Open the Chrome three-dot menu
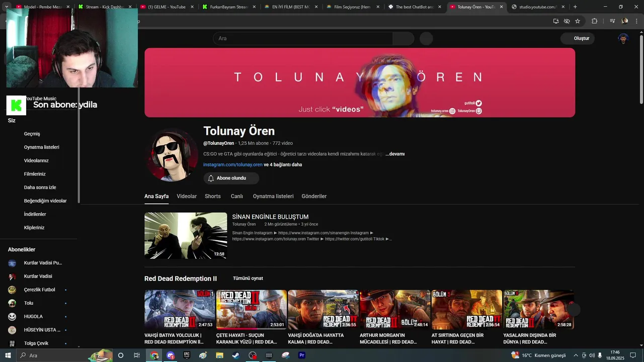644x362 pixels. pos(637,21)
